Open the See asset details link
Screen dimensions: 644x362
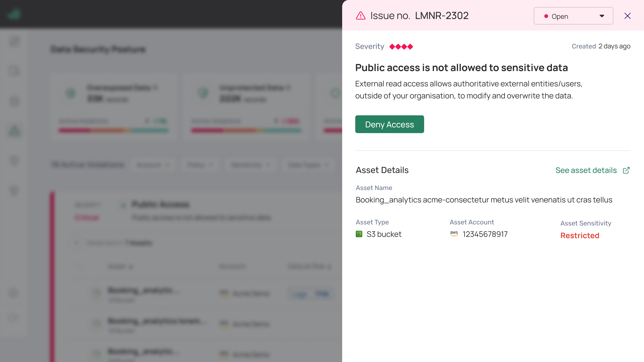click(586, 170)
